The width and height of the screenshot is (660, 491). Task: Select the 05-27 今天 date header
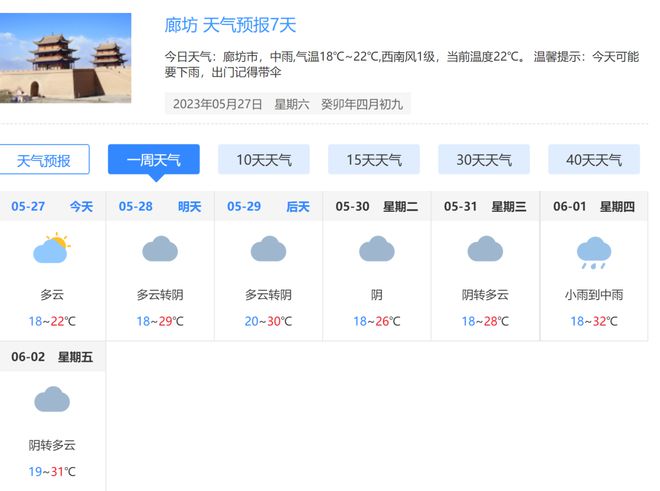(x=52, y=206)
